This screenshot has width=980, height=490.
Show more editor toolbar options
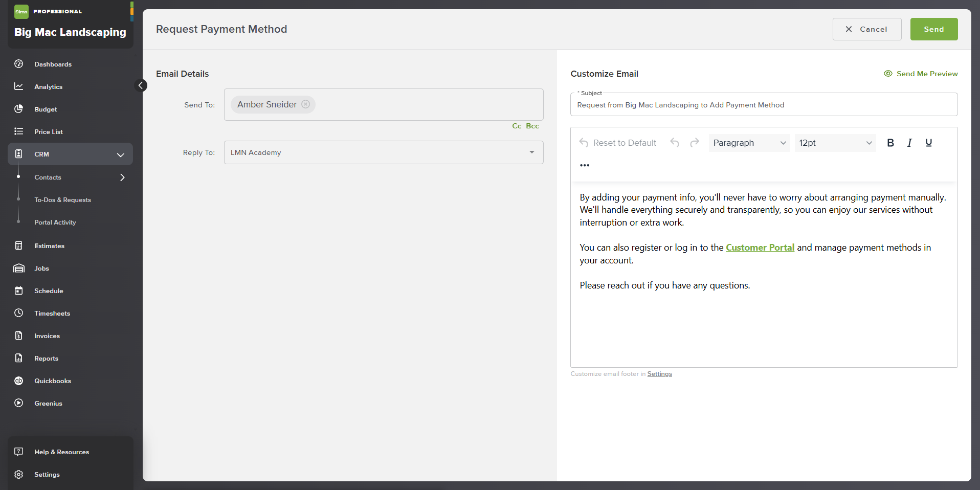(x=585, y=165)
